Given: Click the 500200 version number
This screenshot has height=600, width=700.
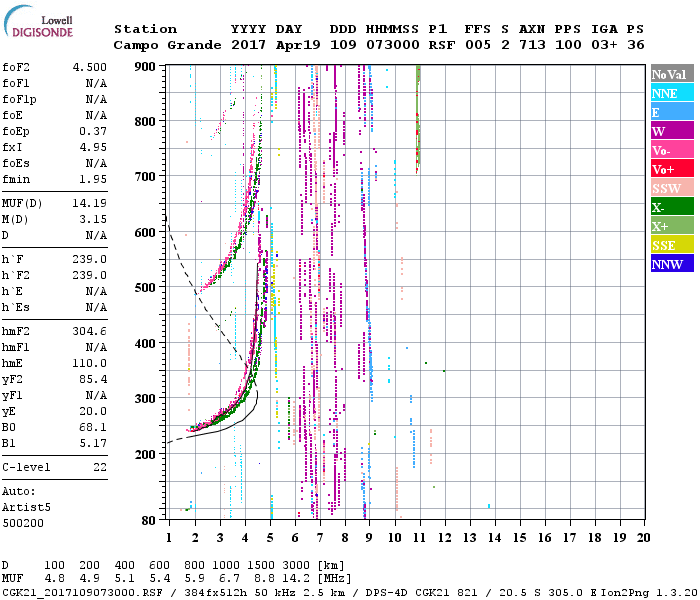Looking at the screenshot, I should pos(23,523).
